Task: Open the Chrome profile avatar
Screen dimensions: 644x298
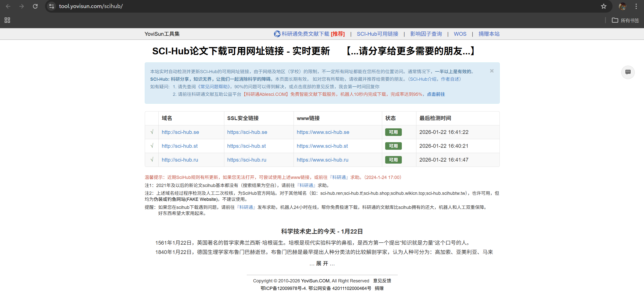Action: click(x=622, y=6)
